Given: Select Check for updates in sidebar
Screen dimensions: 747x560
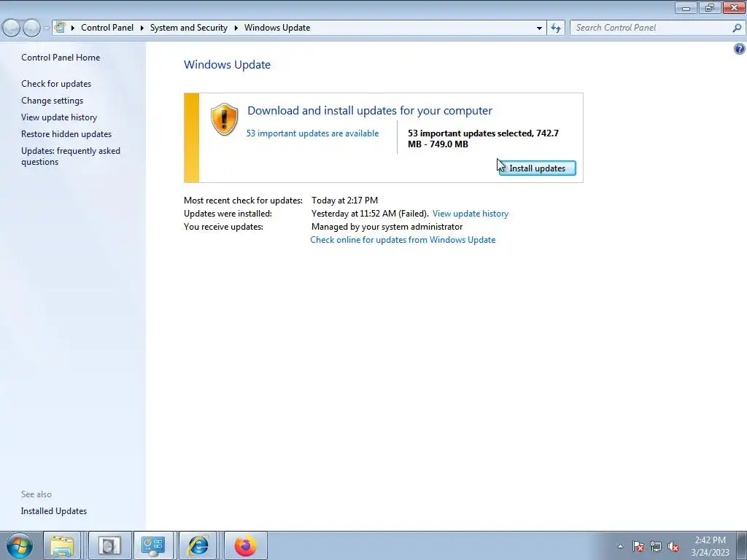Looking at the screenshot, I should coord(56,84).
